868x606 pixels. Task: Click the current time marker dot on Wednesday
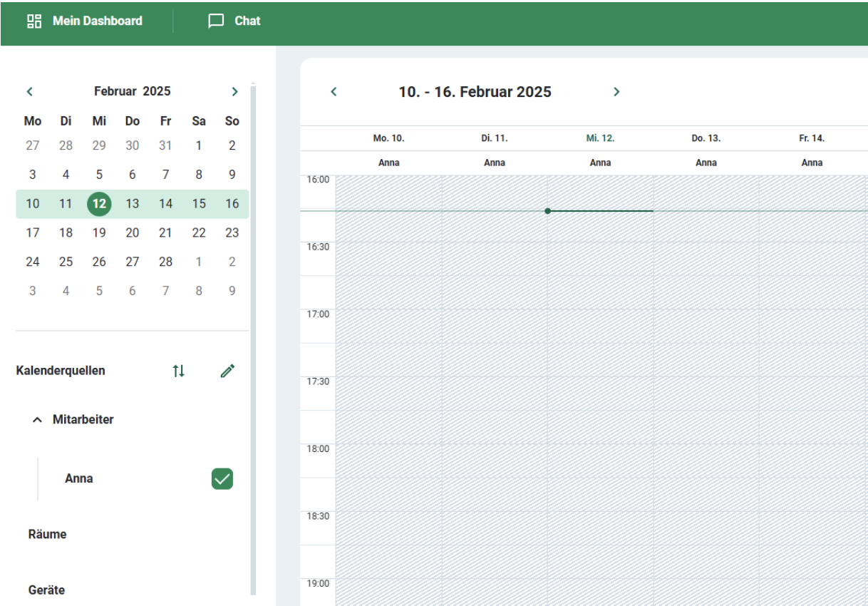(x=547, y=211)
